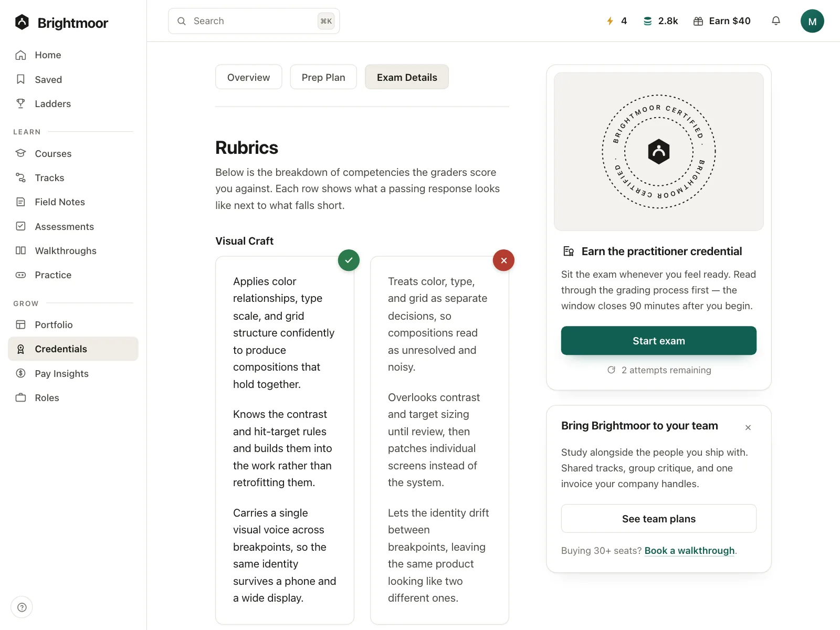Image resolution: width=840 pixels, height=630 pixels.
Task: Open Assessments check-square icon
Action: click(x=21, y=226)
